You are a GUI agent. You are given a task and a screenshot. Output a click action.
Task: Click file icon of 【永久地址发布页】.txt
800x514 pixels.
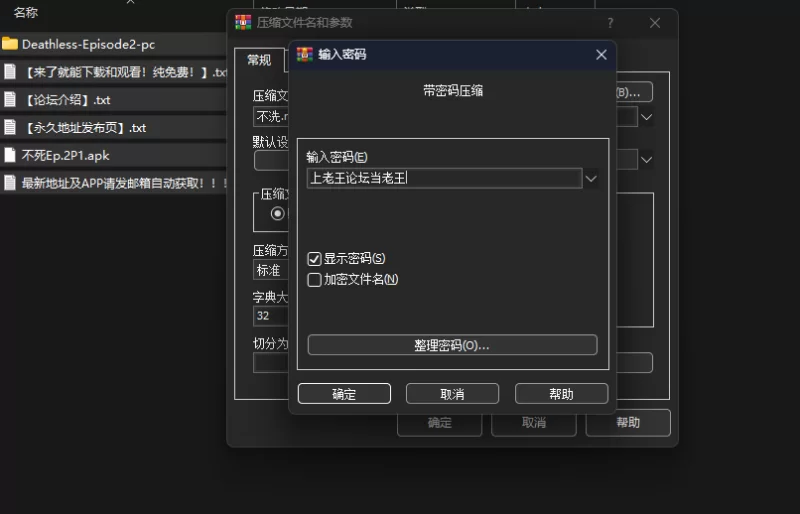(10, 127)
